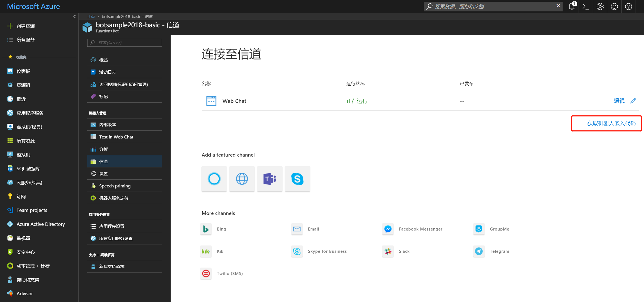This screenshot has width=644, height=302.
Task: Click the bot menu search field
Action: coord(124,43)
